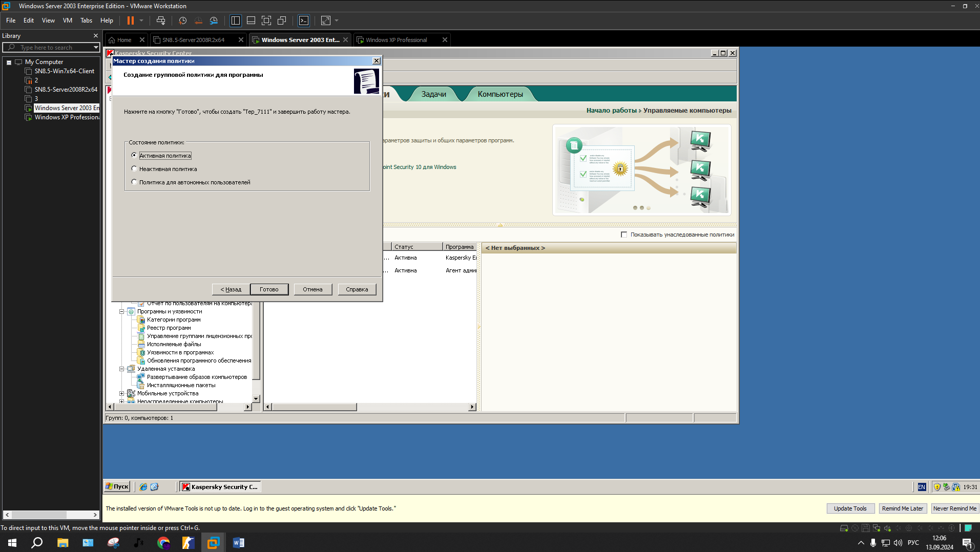Open the stretch display dropdown arrow
This screenshot has width=980, height=552.
point(337,20)
